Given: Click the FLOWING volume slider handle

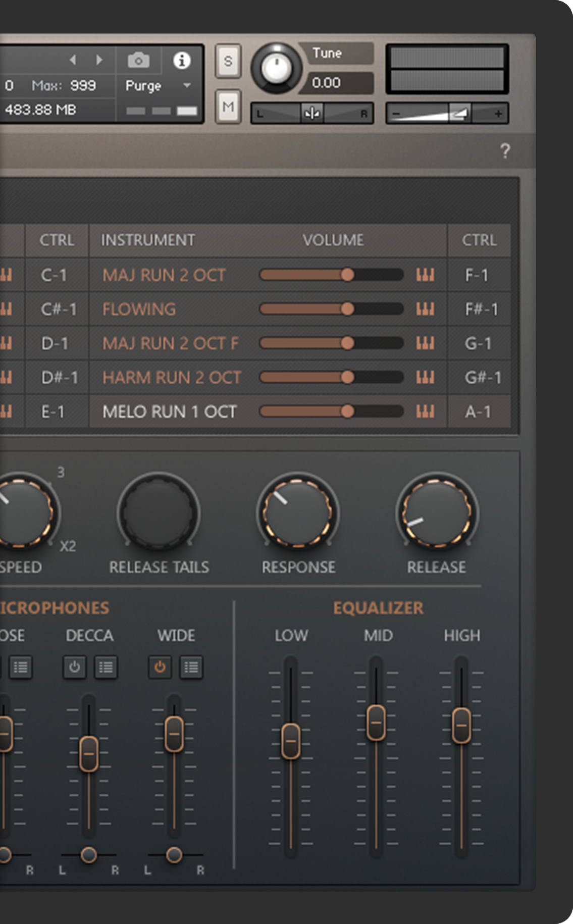Looking at the screenshot, I should coord(347,309).
